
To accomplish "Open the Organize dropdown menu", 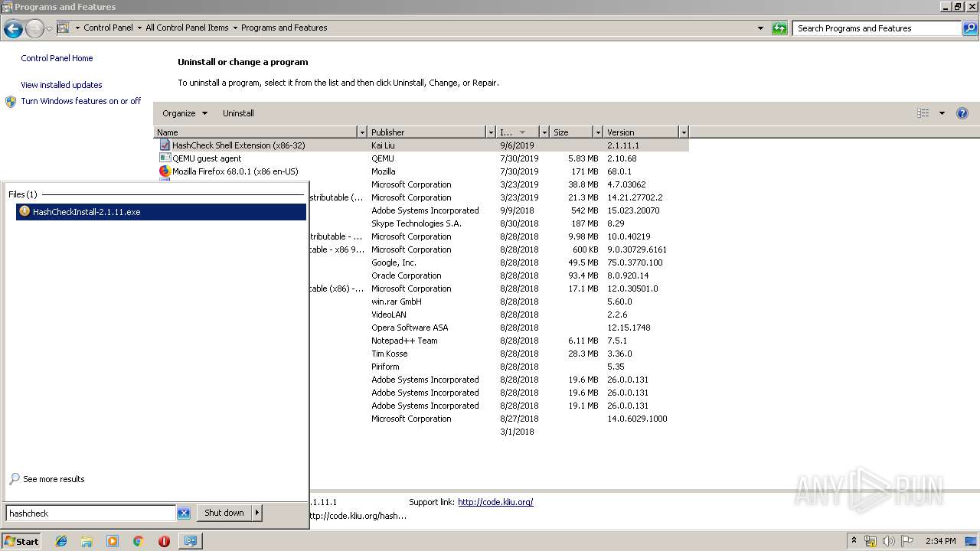I will [185, 113].
